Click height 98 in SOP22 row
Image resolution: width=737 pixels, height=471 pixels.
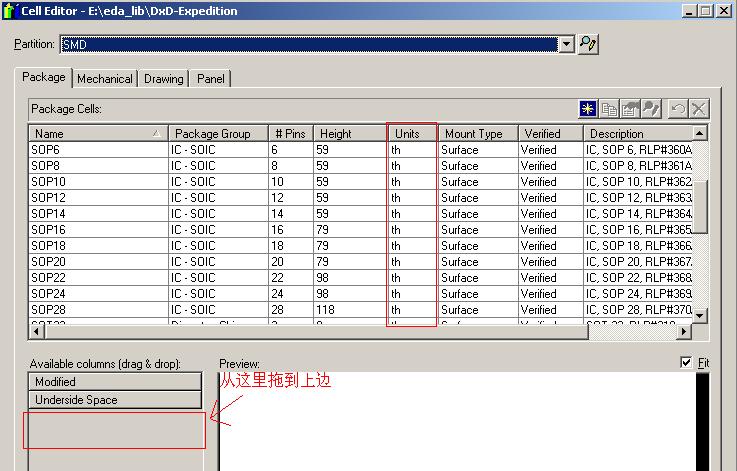pos(322,278)
